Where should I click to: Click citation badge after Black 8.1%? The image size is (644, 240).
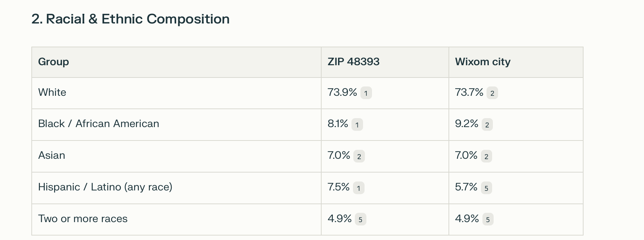[357, 125]
